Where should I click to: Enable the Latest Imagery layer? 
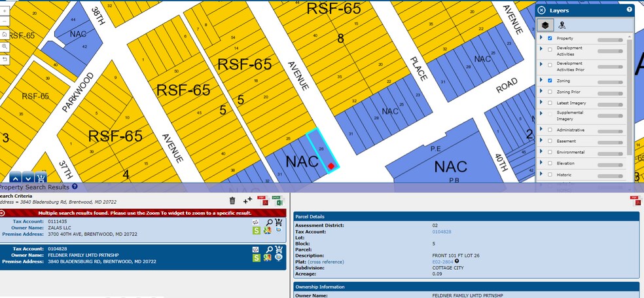point(550,103)
